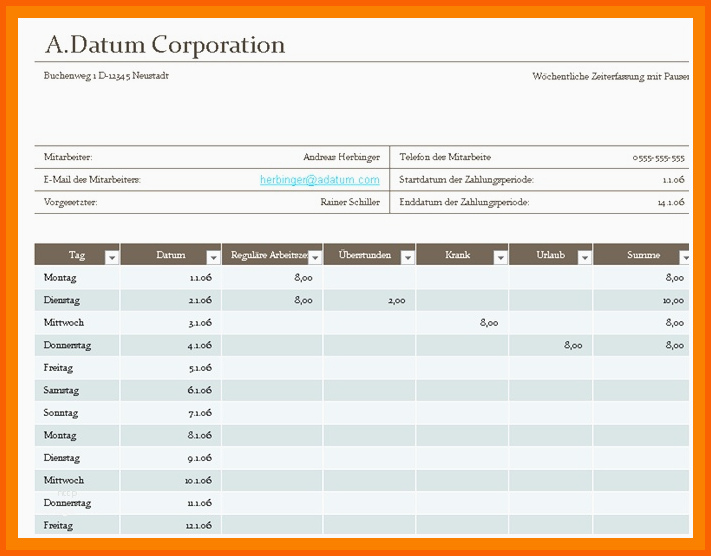Image resolution: width=711 pixels, height=556 pixels.
Task: Select the Donnerstag cell dated 4.1.06
Action: pos(77,345)
